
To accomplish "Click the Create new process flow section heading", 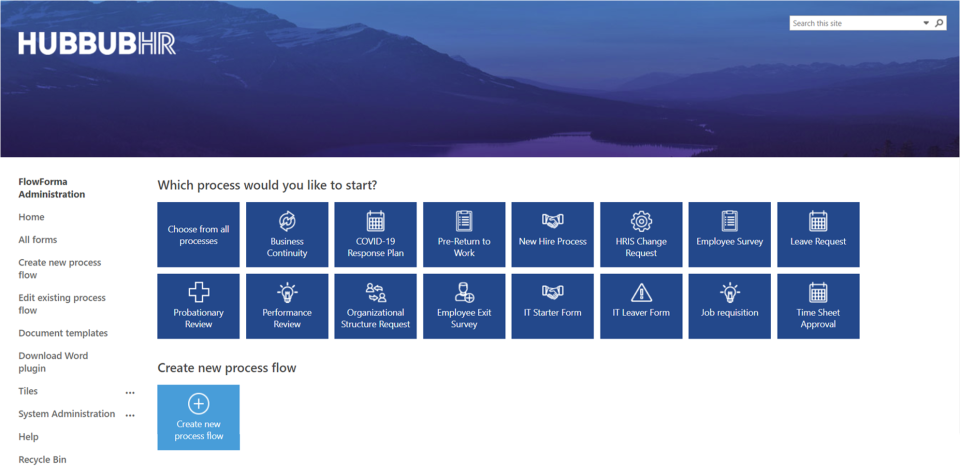I will (227, 368).
